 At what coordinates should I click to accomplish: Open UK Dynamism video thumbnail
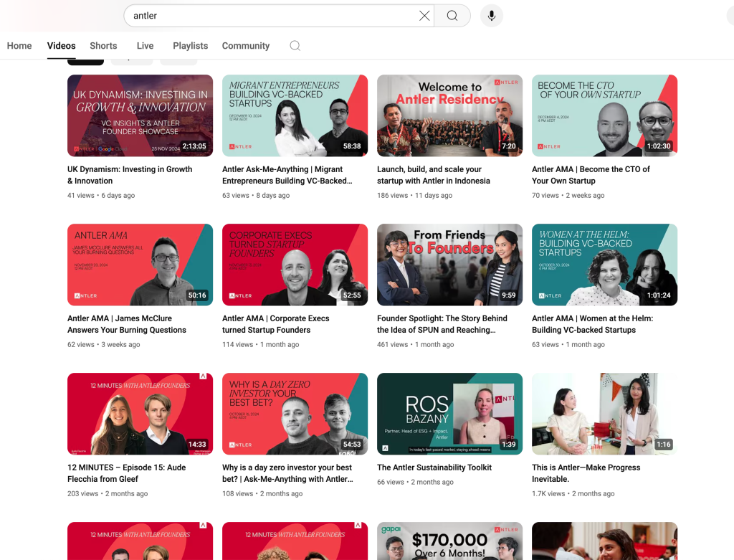(140, 115)
